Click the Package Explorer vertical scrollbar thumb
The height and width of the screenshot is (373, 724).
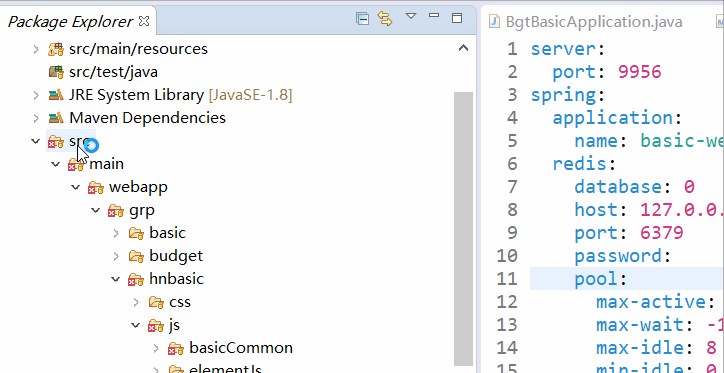pos(463,228)
